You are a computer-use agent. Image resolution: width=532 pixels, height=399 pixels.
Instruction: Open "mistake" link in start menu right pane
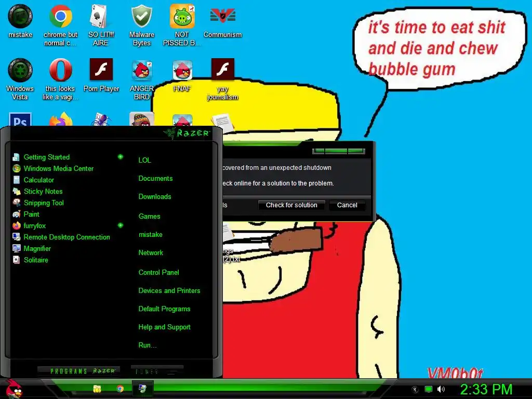pyautogui.click(x=150, y=234)
